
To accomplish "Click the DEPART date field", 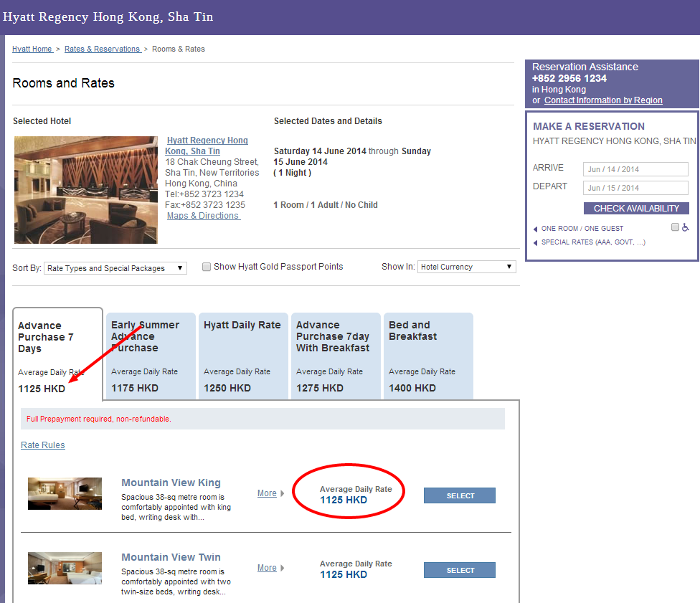I will point(635,188).
